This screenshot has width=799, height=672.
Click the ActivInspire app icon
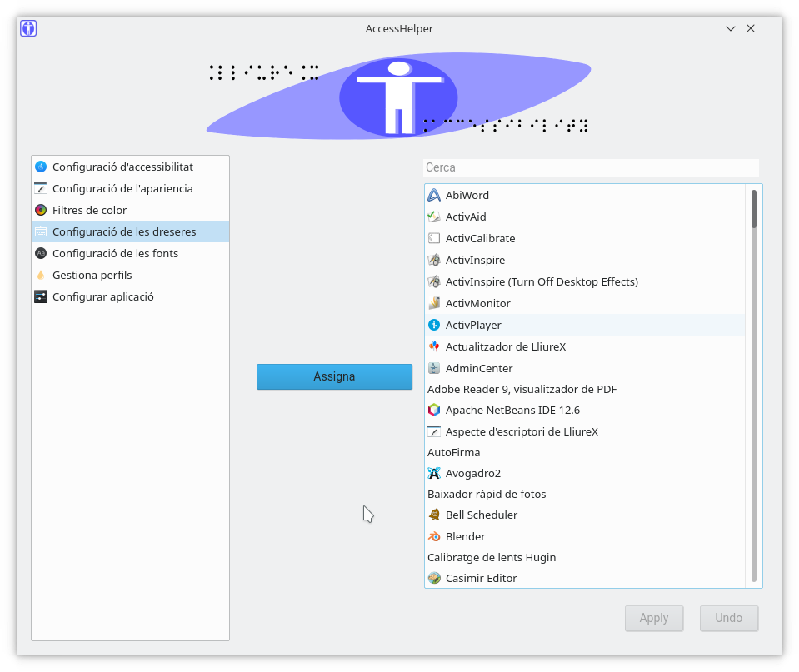[x=433, y=260]
